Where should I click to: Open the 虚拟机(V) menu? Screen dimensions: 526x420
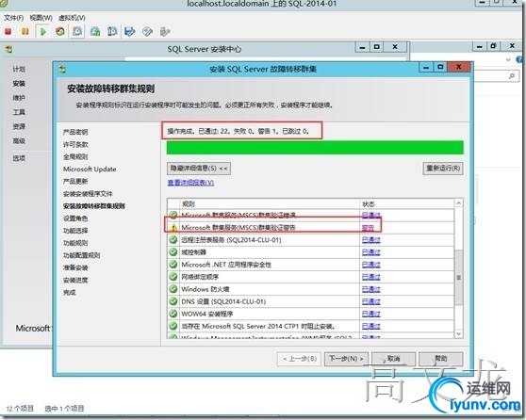click(72, 18)
